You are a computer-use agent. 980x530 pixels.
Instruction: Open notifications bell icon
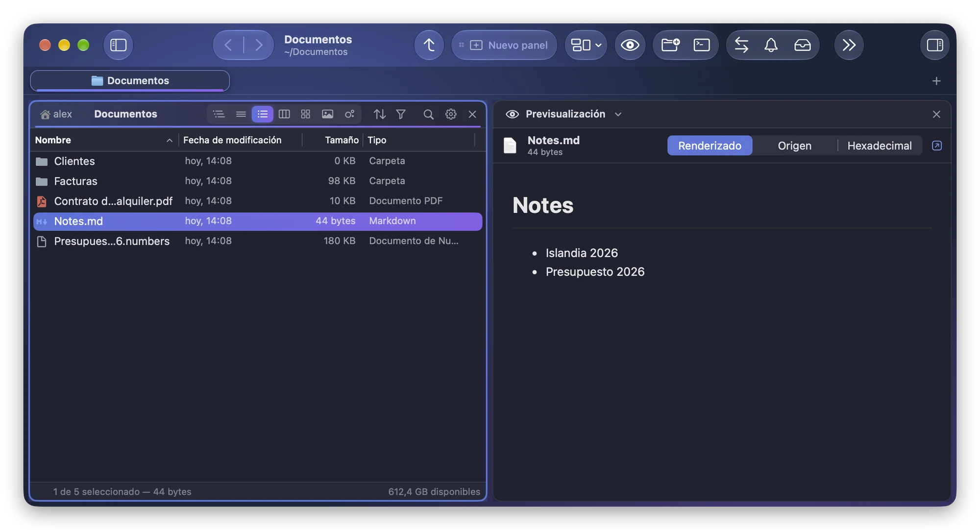click(x=771, y=45)
